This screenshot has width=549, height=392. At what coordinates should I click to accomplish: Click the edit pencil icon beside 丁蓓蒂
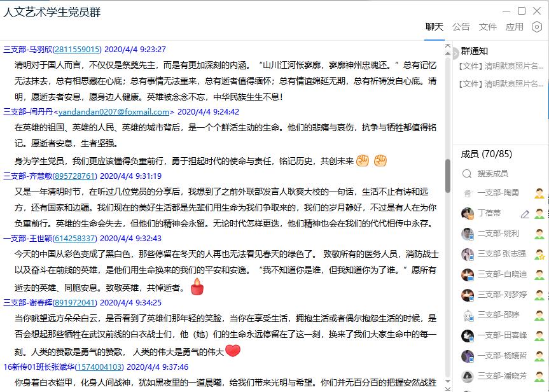525,214
